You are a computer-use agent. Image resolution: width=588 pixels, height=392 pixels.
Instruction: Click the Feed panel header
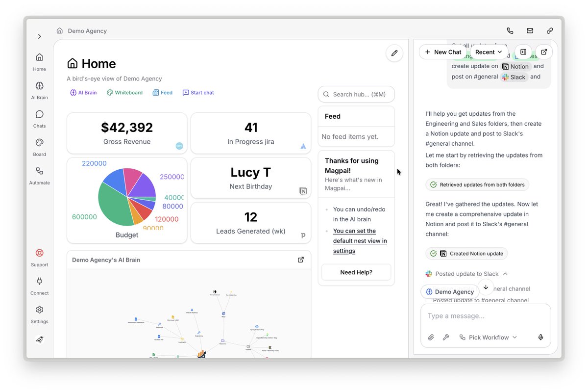(x=356, y=116)
